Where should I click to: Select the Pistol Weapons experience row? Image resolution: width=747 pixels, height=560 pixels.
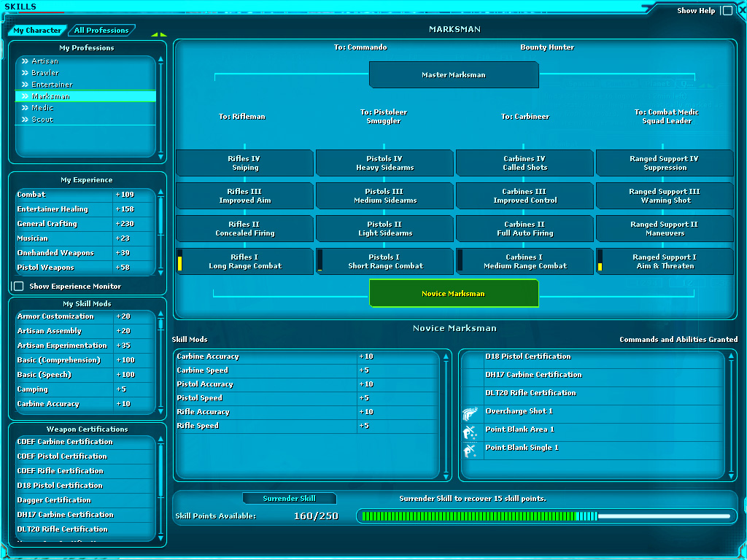point(86,268)
